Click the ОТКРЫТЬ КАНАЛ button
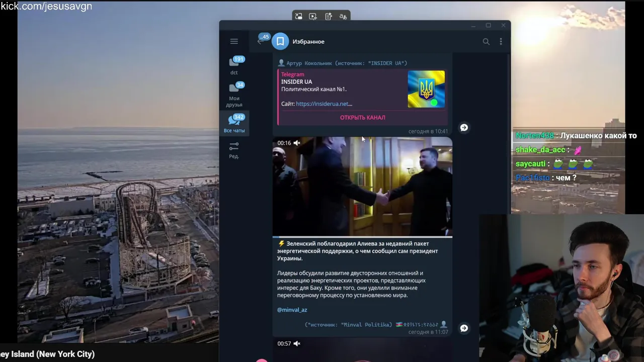 coord(363,117)
